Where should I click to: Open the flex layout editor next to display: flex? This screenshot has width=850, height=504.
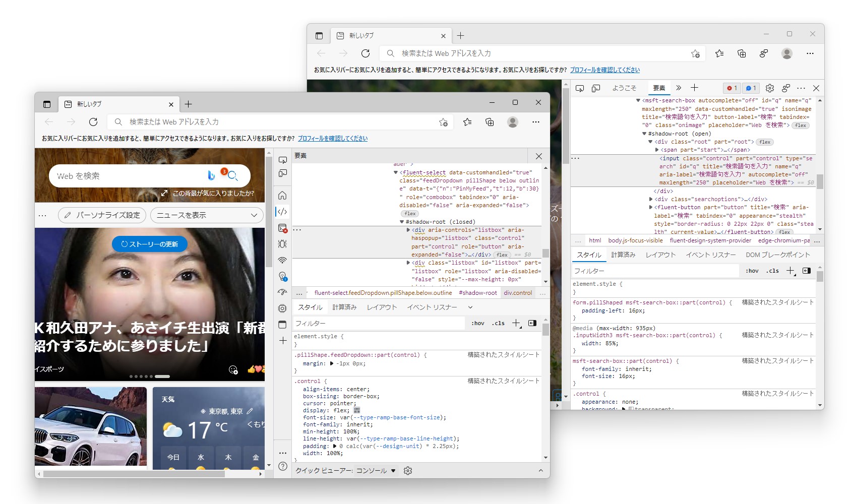[x=357, y=410]
